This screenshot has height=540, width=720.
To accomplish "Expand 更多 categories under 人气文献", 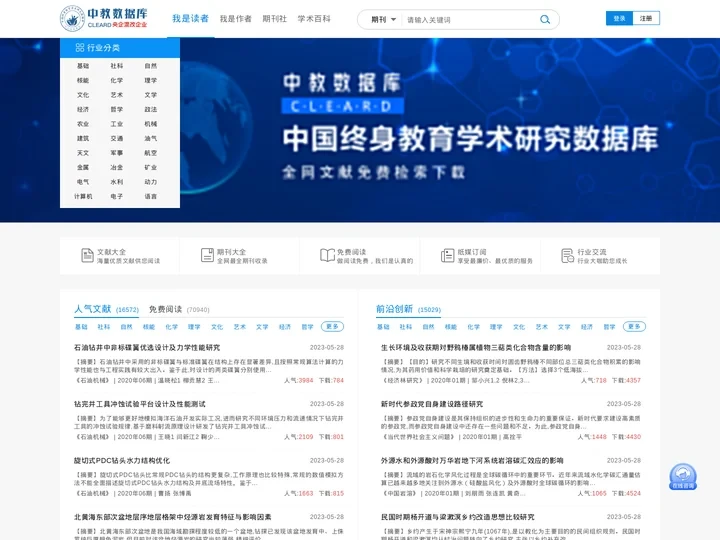I will [x=332, y=326].
